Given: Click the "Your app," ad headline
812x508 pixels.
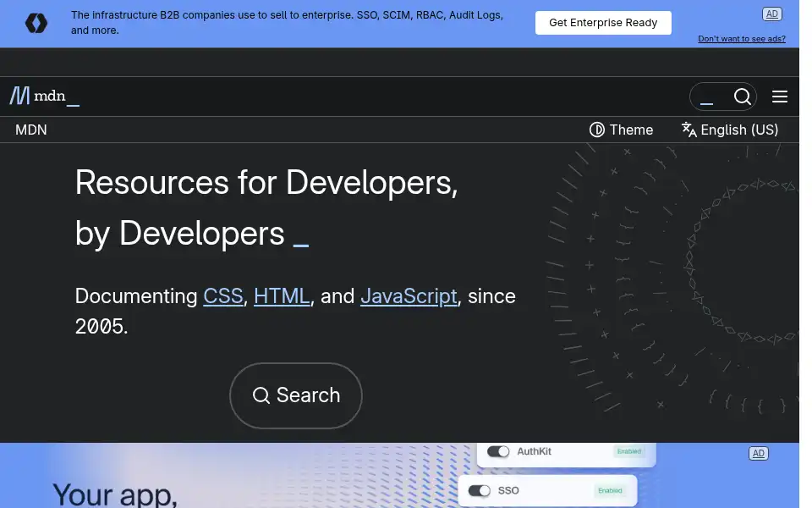Looking at the screenshot, I should [115, 494].
